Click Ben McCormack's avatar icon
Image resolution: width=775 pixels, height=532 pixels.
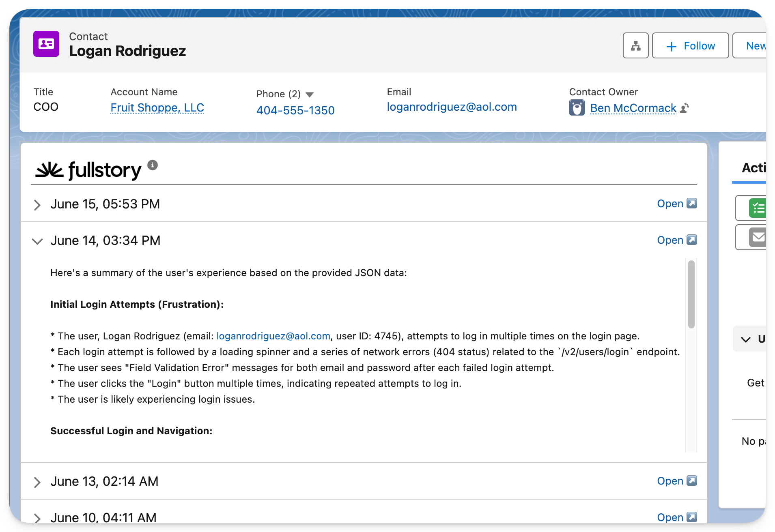tap(577, 107)
